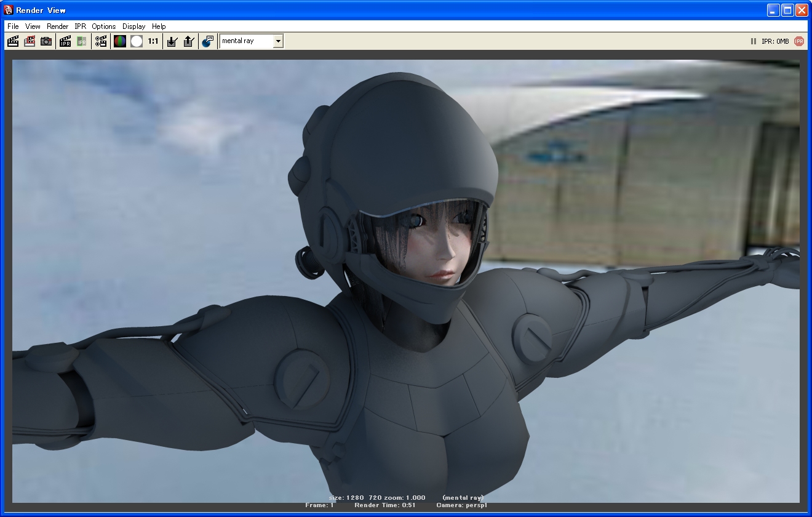Click the rendered astronaut image

point(406,281)
